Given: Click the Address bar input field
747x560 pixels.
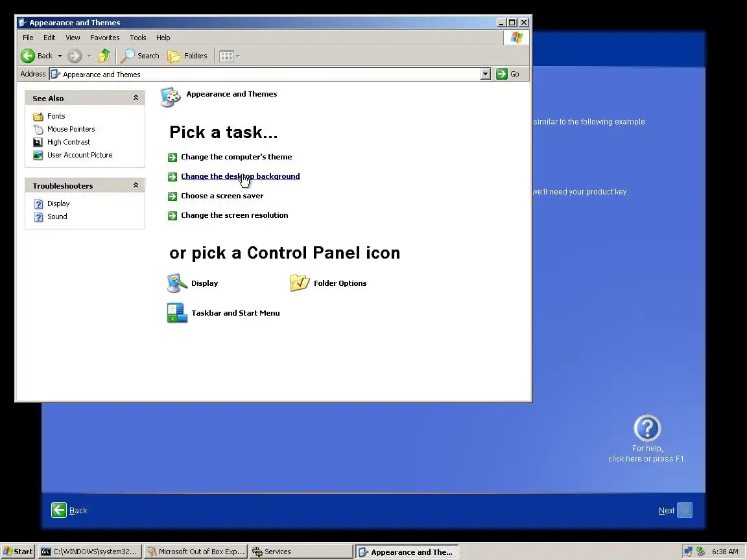Looking at the screenshot, I should point(270,74).
